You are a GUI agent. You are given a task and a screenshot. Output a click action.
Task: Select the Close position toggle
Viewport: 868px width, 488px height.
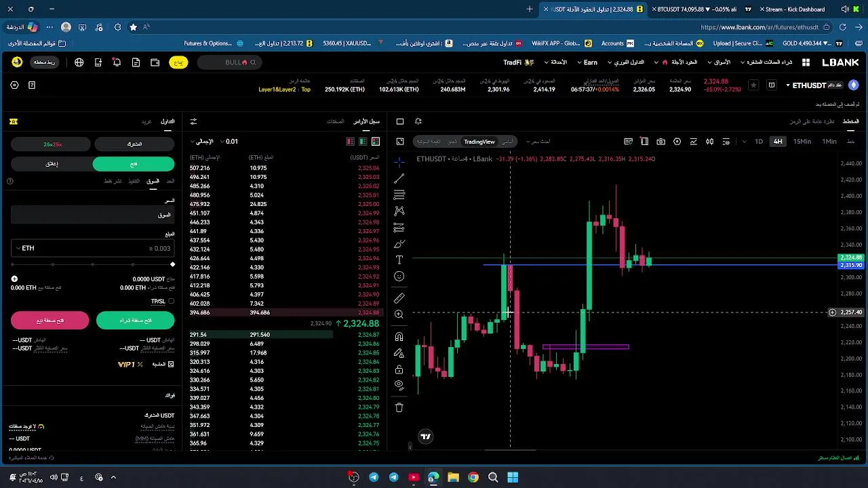click(x=52, y=164)
